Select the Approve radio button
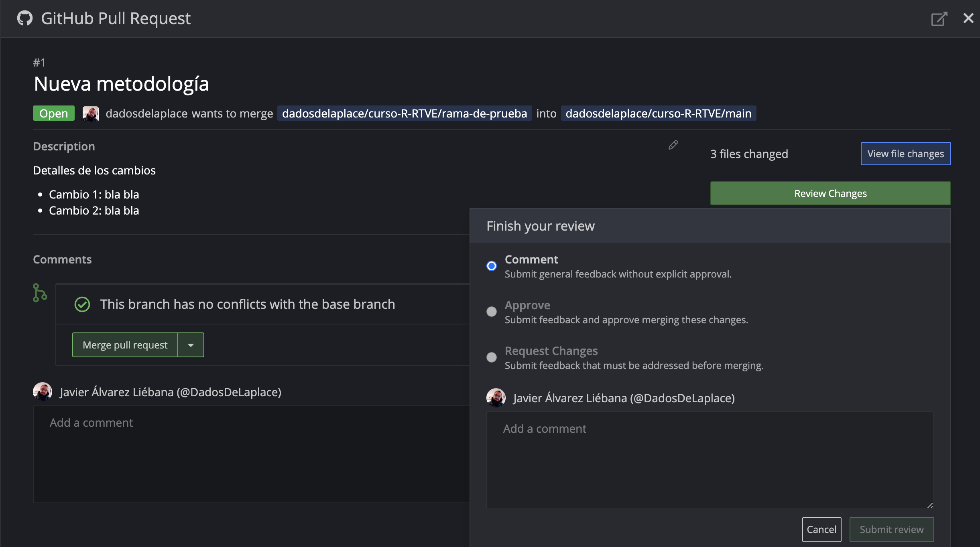The width and height of the screenshot is (980, 547). 492,312
